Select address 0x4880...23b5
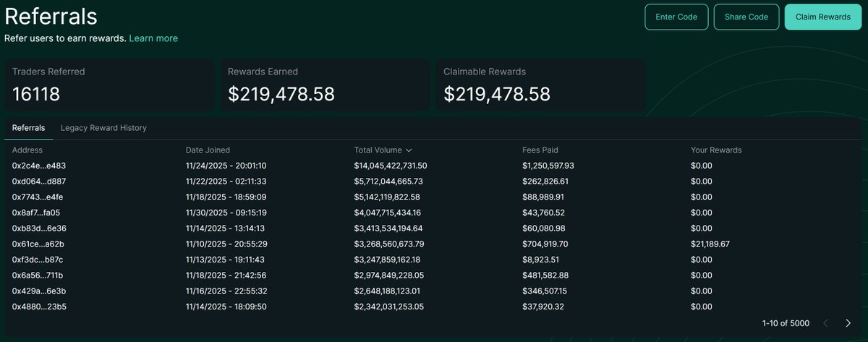Viewport: 868px width, 342px height. pos(39,307)
